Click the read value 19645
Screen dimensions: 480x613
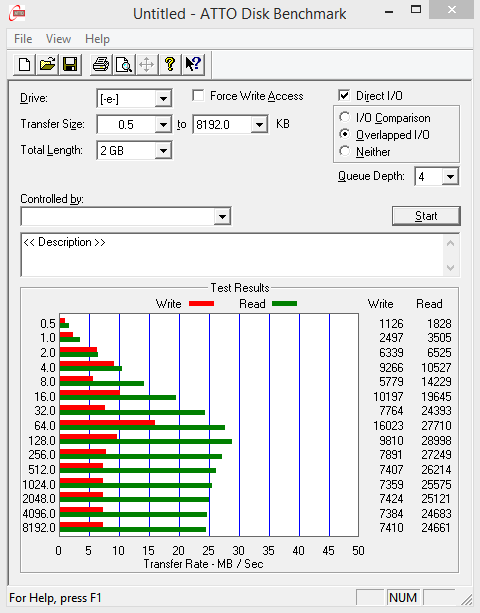[436, 396]
